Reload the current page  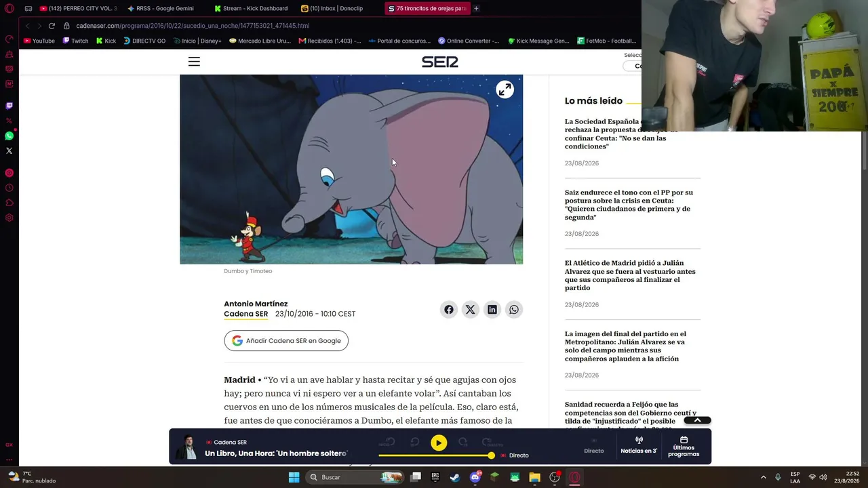click(52, 26)
